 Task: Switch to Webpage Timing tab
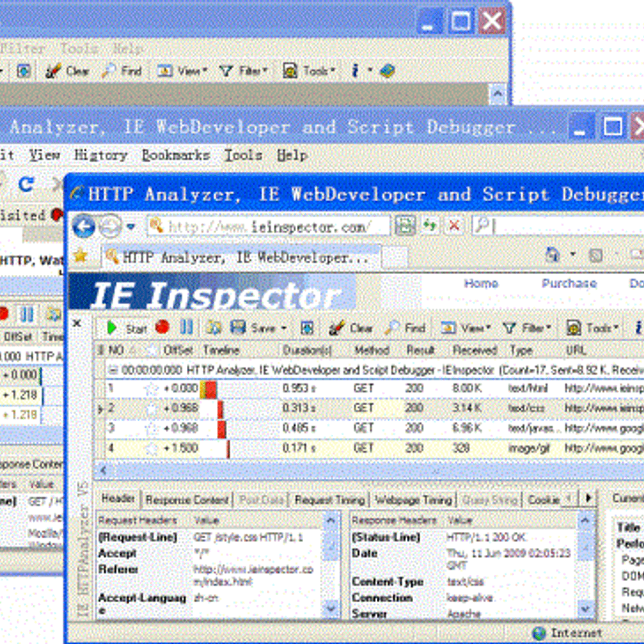(x=413, y=500)
